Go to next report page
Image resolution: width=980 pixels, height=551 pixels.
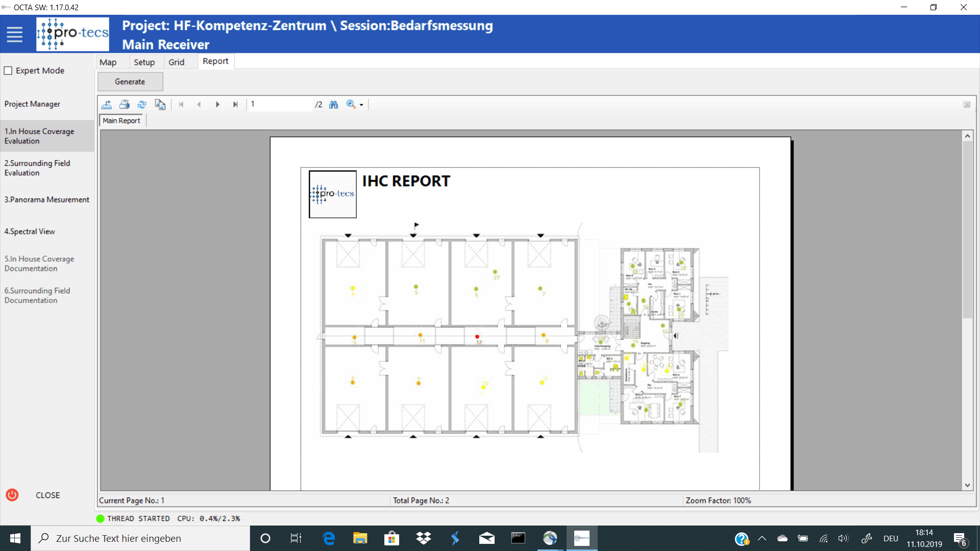(217, 105)
